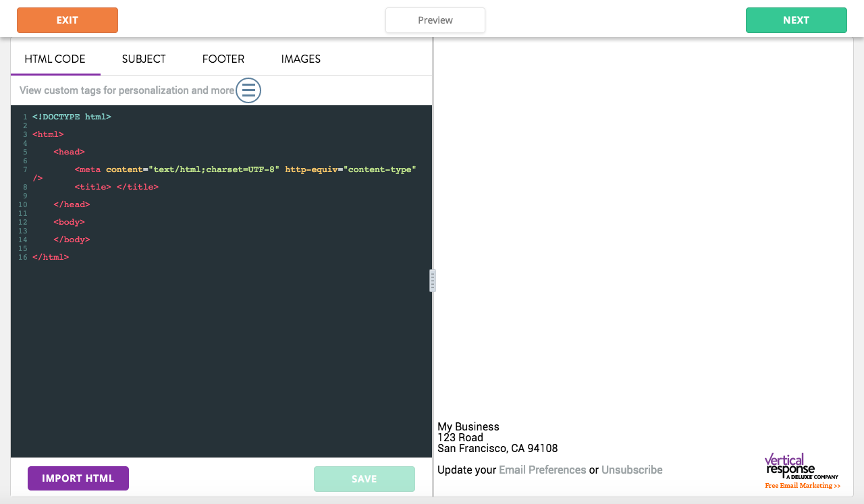The image size is (864, 504).
Task: Click the opening <head> tag line
Action: coord(70,152)
